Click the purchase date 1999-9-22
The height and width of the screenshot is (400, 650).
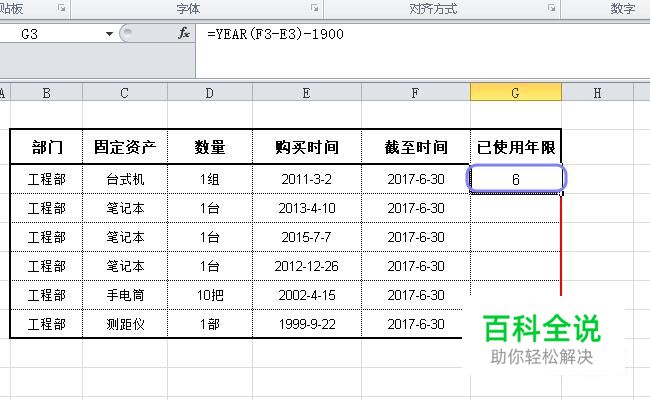coord(307,324)
